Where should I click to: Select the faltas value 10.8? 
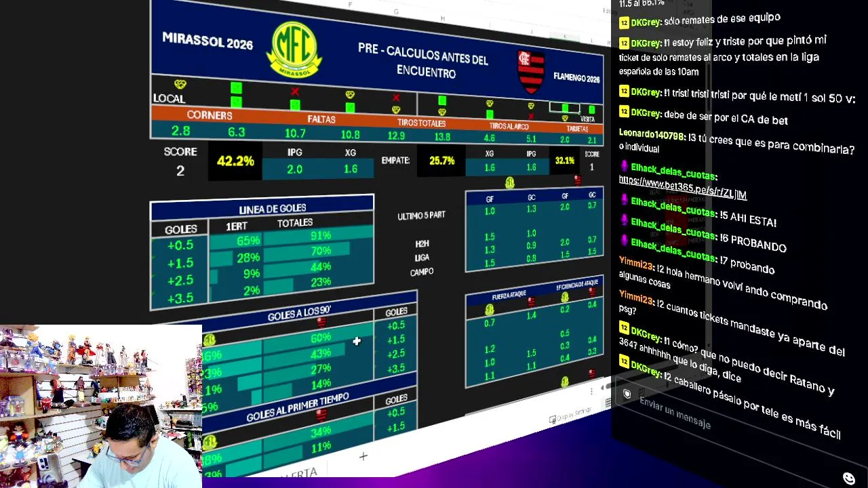pyautogui.click(x=350, y=135)
